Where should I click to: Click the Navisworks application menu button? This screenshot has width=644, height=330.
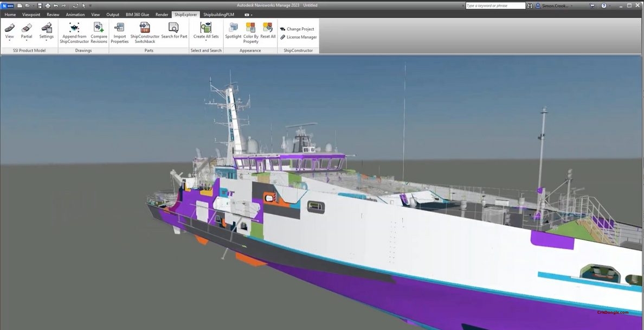coord(7,5)
